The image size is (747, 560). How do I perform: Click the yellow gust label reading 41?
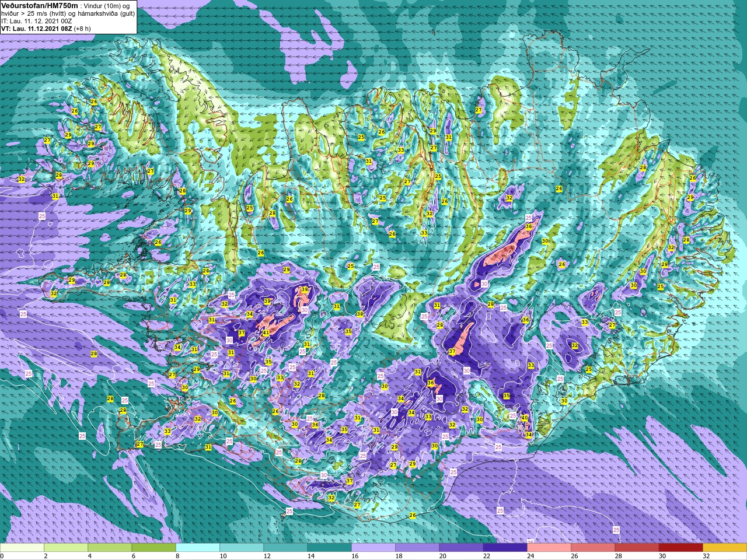[x=266, y=333]
